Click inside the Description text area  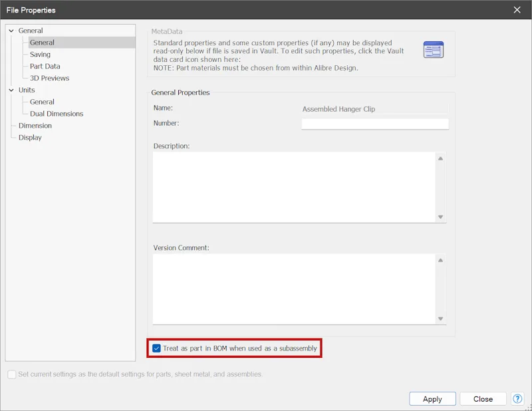coord(294,187)
